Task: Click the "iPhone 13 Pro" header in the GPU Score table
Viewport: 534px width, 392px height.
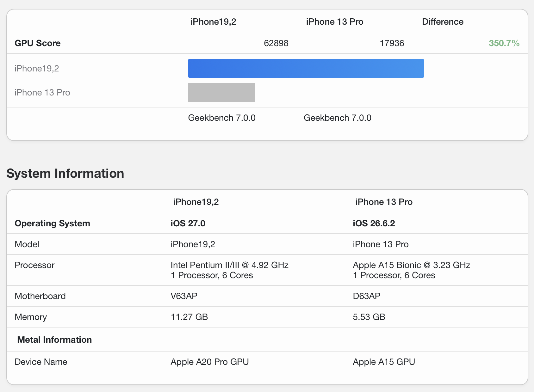Action: [x=335, y=21]
